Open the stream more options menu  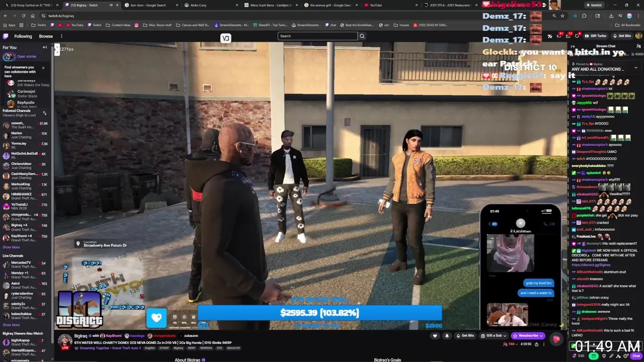pos(544,344)
